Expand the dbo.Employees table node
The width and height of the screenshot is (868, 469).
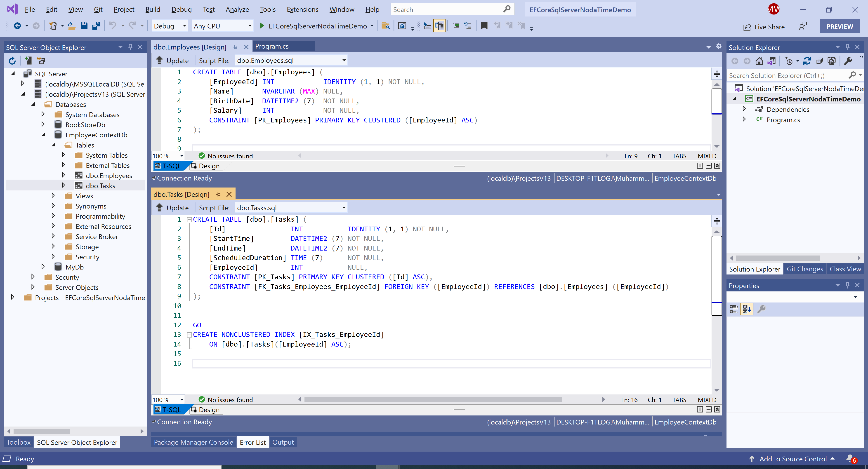63,175
